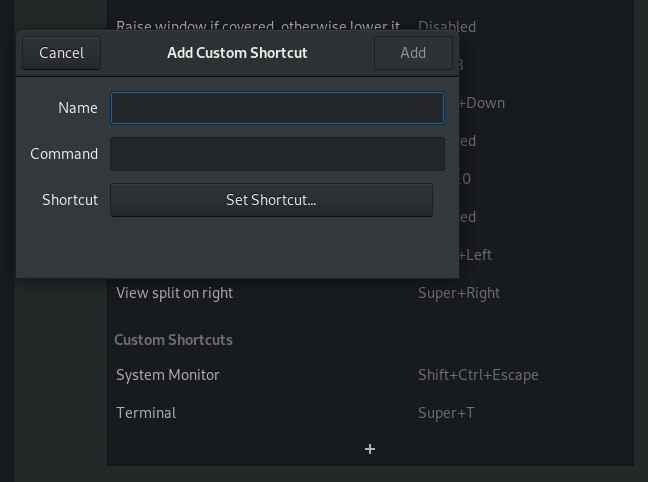Click the Add Custom Shortcut dialog title
Image resolution: width=648 pixels, height=482 pixels.
(x=237, y=53)
